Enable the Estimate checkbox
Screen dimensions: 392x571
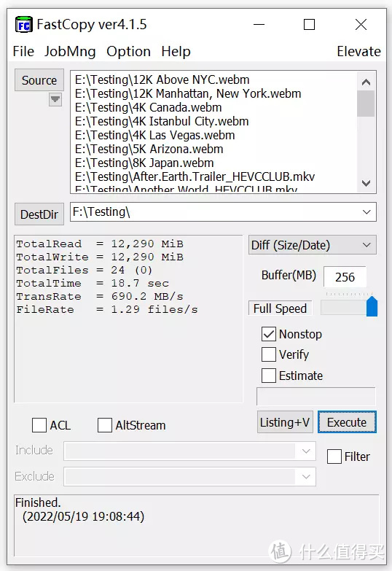[x=269, y=376]
